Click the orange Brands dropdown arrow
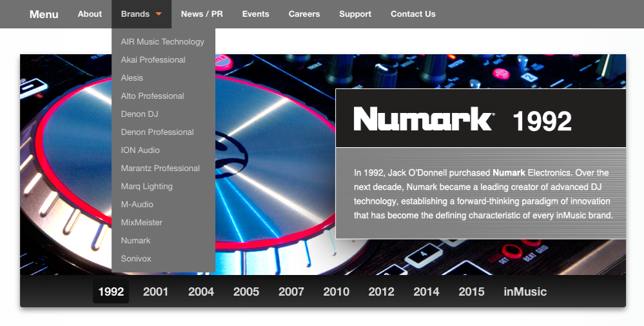Screen dimensions: 644x326 point(159,14)
